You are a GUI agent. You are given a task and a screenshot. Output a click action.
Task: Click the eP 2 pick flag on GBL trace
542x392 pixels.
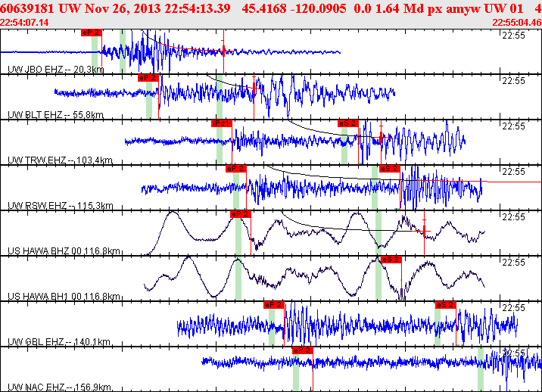click(274, 305)
